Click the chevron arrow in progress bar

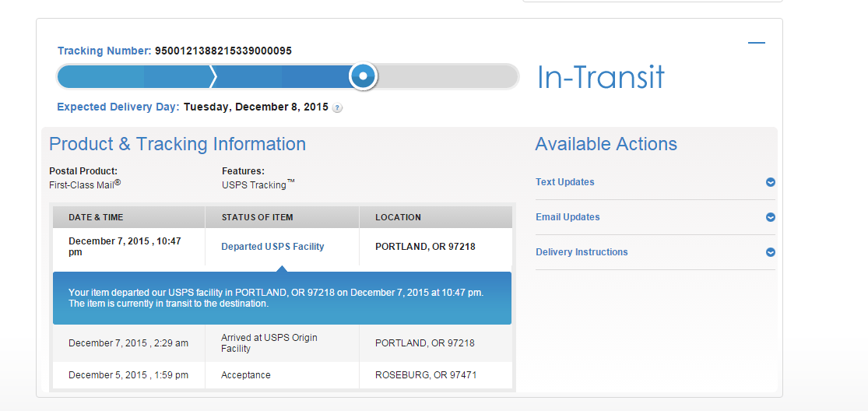[213, 76]
